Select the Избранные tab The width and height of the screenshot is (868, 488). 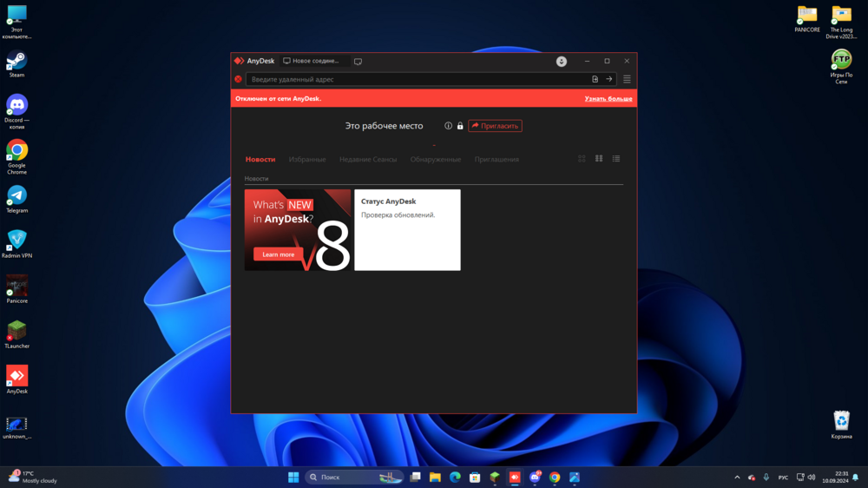click(x=307, y=160)
